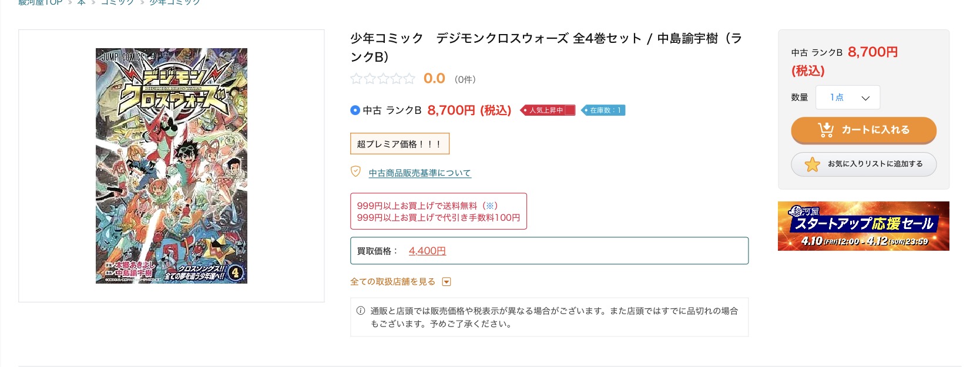The height and width of the screenshot is (367, 980).
Task: Click the info icon in the price notice
Action: pyautogui.click(x=361, y=311)
